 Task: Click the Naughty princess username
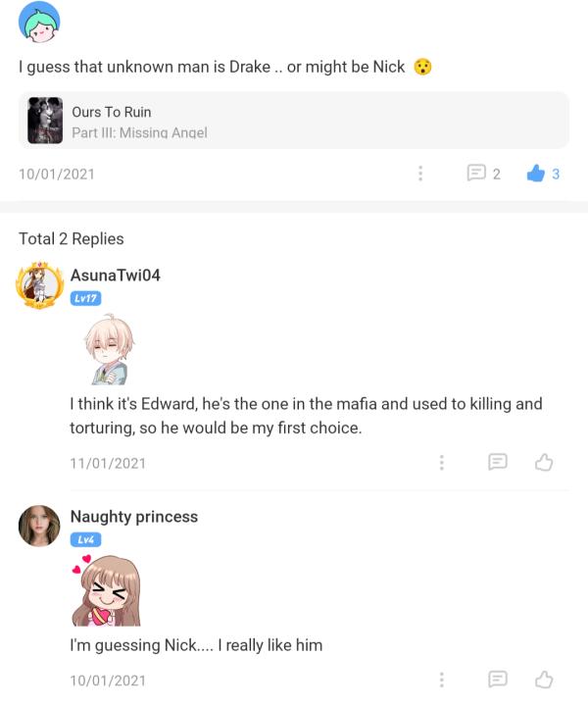(133, 517)
